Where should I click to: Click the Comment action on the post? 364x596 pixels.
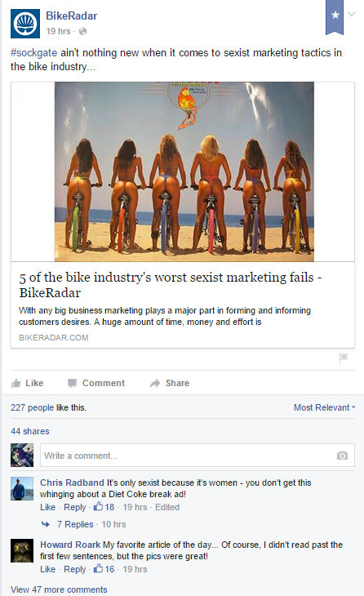(x=96, y=383)
